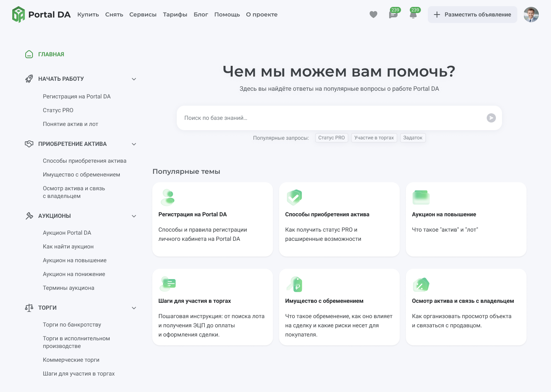Click the Аукционы sidebar heading
Image resolution: width=551 pixels, height=392 pixels.
(x=54, y=216)
